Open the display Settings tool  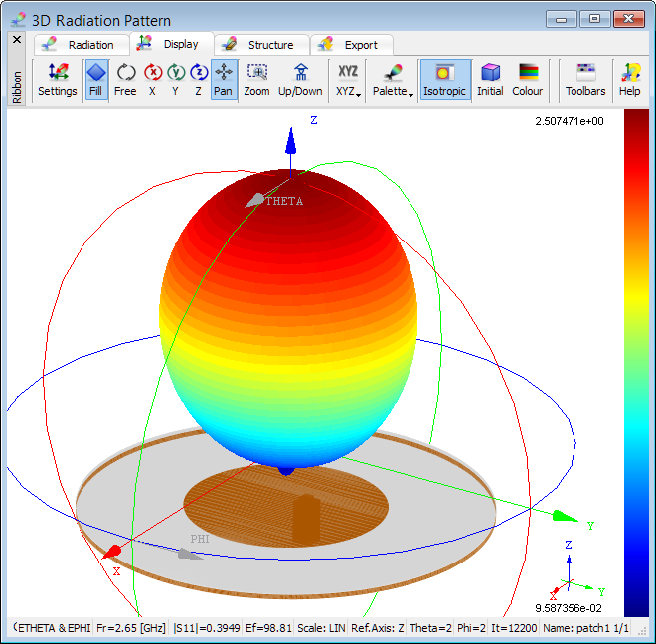(x=57, y=80)
